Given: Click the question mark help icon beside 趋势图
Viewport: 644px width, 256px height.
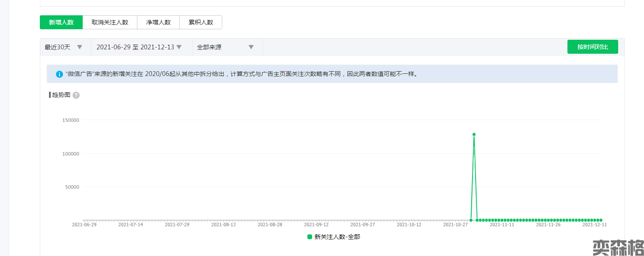Looking at the screenshot, I should (76, 95).
